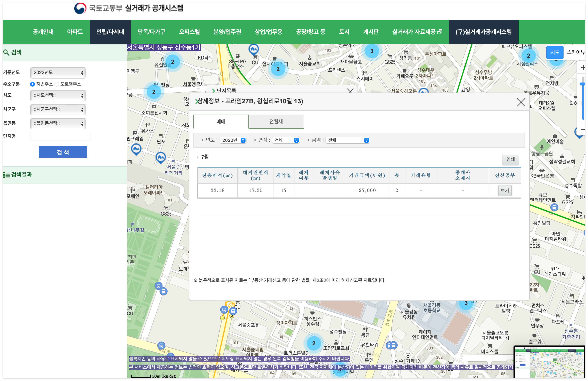Screen dimensions: 588x381
Task: Click cluster marker 2 near 아트빌딩
Action: pyautogui.click(x=154, y=92)
